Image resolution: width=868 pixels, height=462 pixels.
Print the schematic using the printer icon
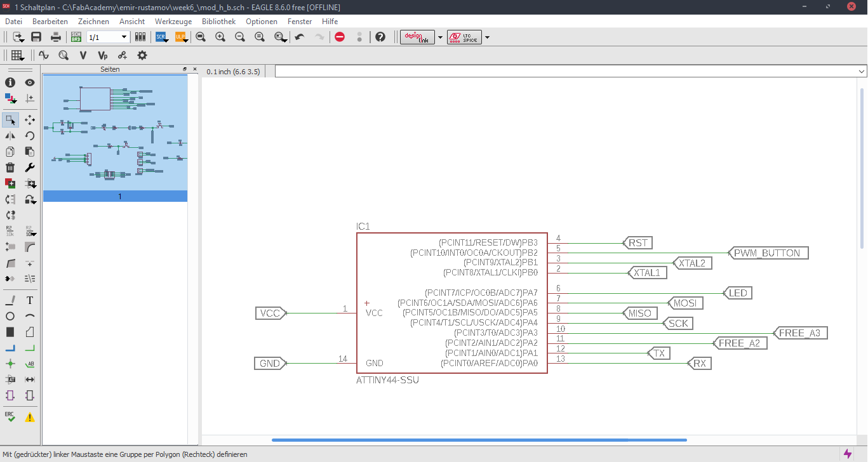tap(56, 37)
